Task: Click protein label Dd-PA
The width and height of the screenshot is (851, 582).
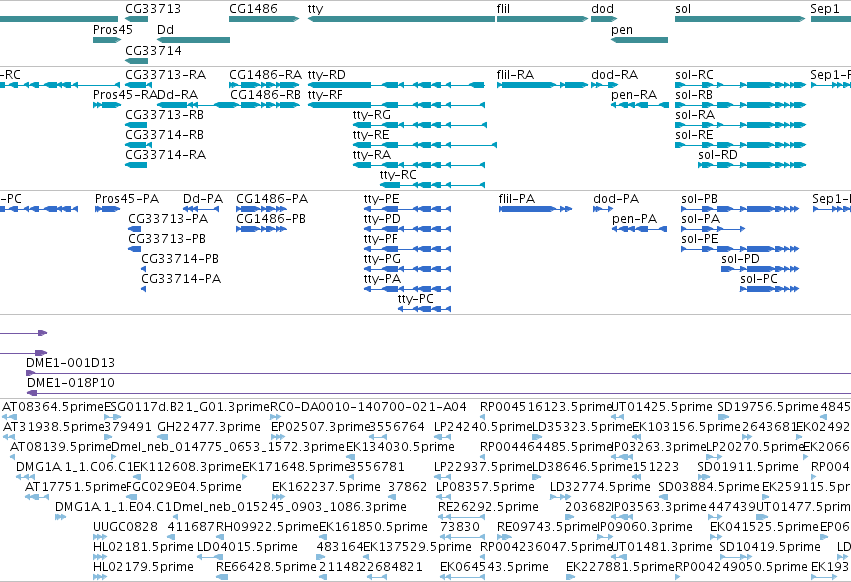Action: (203, 199)
